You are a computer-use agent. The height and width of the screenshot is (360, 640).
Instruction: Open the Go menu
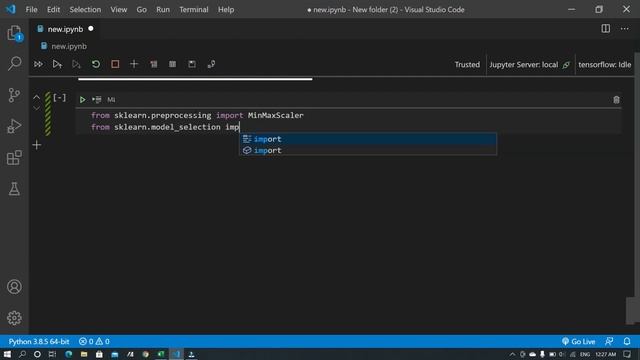[x=142, y=9]
